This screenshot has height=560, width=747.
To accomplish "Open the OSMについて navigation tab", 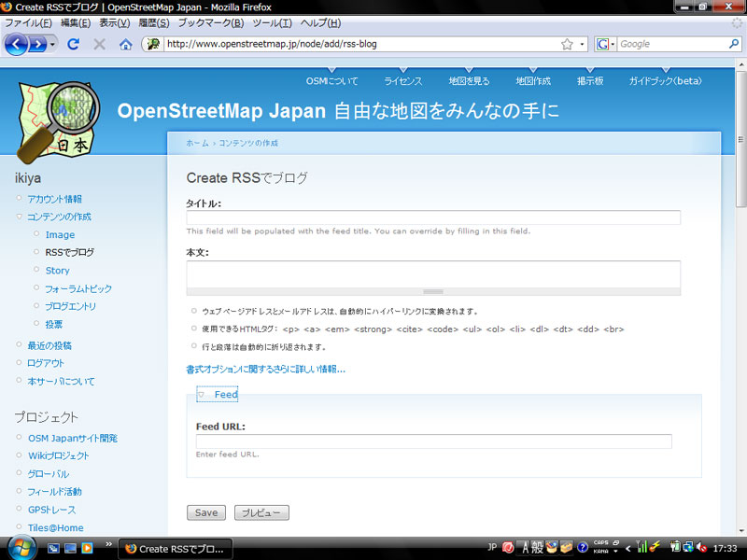I will coord(331,81).
